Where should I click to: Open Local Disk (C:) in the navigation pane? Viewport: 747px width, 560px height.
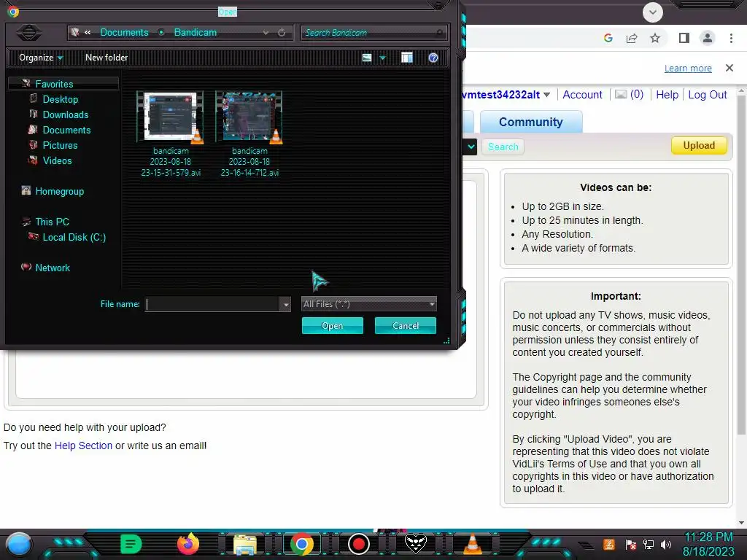point(74,237)
